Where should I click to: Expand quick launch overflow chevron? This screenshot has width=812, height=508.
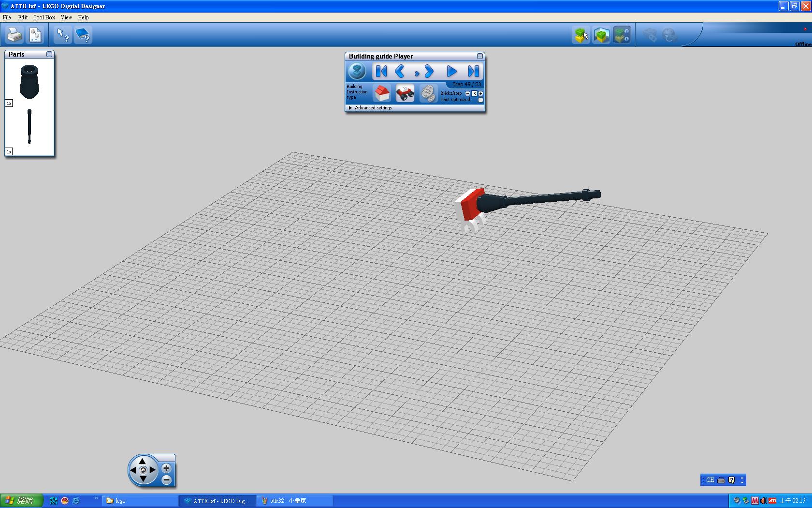pos(96,498)
